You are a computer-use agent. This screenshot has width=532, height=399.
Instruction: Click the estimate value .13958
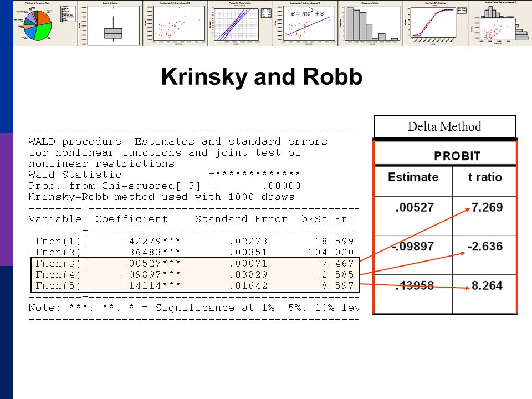415,286
